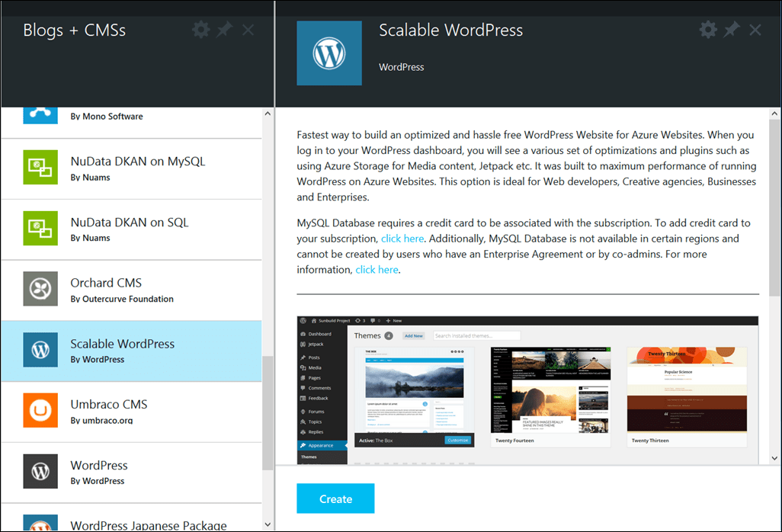Click details pane scrollbar up arrow
The image size is (782, 532).
click(x=774, y=114)
